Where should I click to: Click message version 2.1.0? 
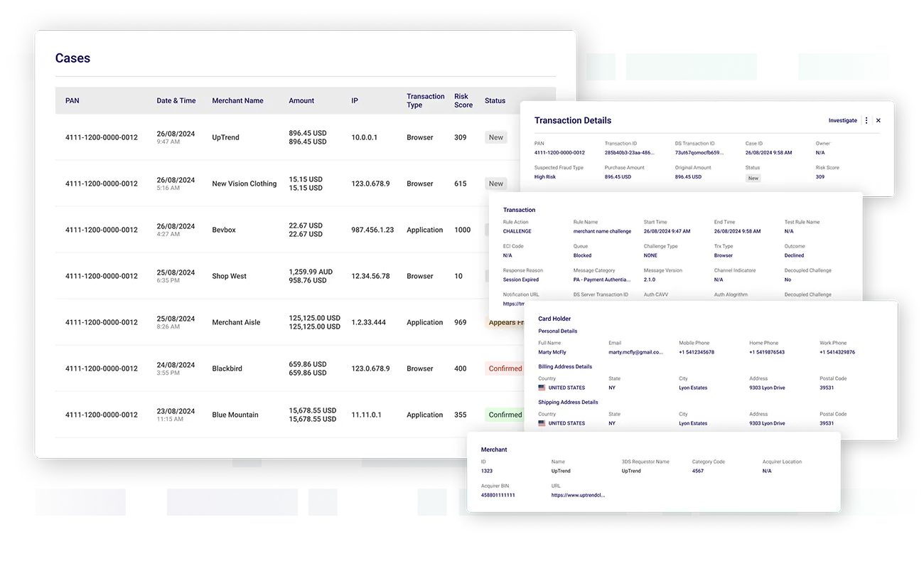[650, 280]
